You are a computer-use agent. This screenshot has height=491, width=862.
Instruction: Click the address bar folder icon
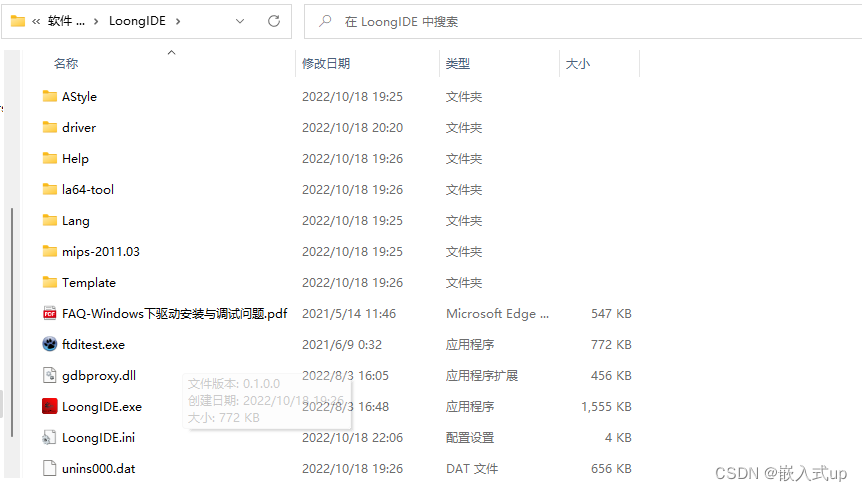point(18,21)
